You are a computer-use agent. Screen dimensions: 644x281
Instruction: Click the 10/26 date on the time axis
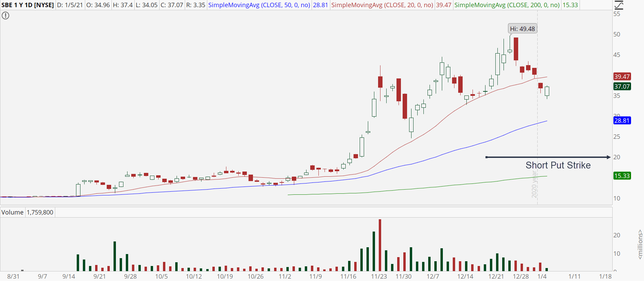point(256,276)
